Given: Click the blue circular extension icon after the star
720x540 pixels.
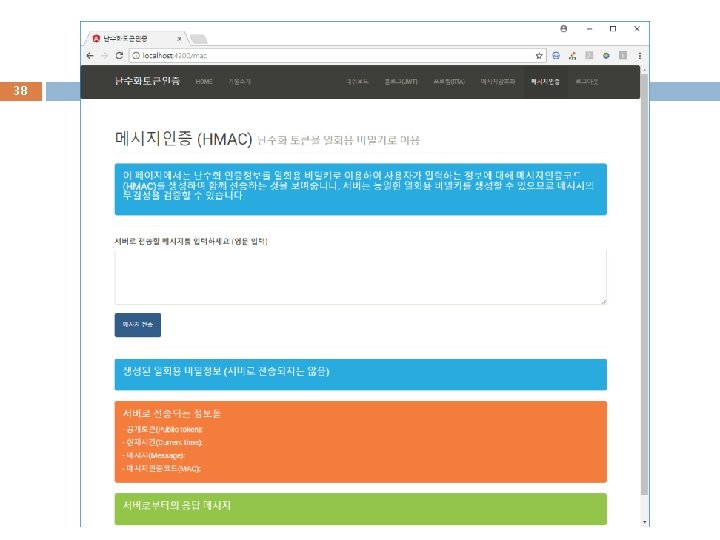Looking at the screenshot, I should (556, 56).
